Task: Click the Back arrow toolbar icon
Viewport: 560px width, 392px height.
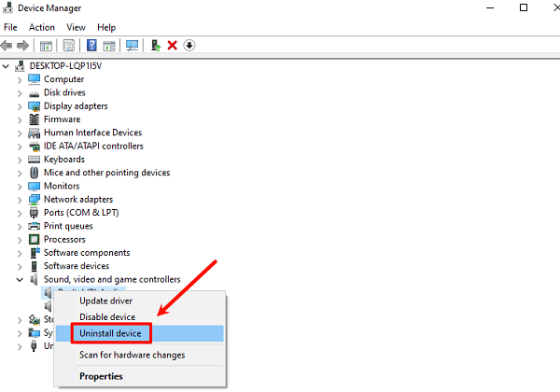Action: [x=7, y=46]
